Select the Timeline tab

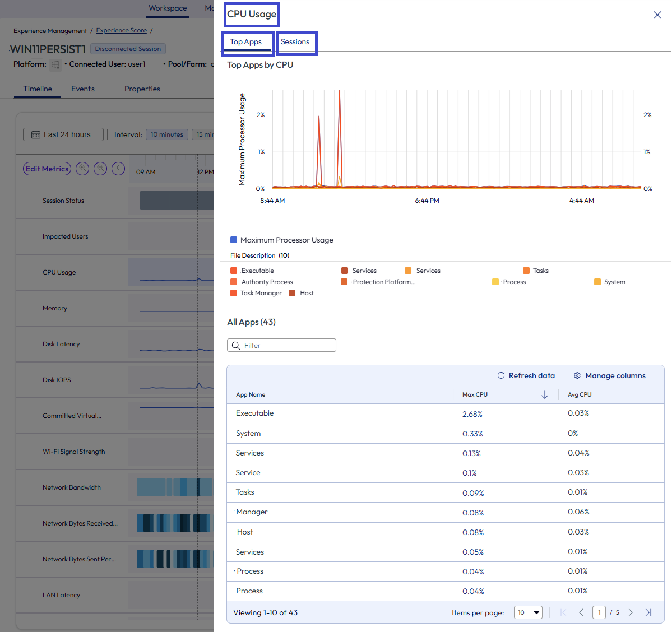coord(38,89)
